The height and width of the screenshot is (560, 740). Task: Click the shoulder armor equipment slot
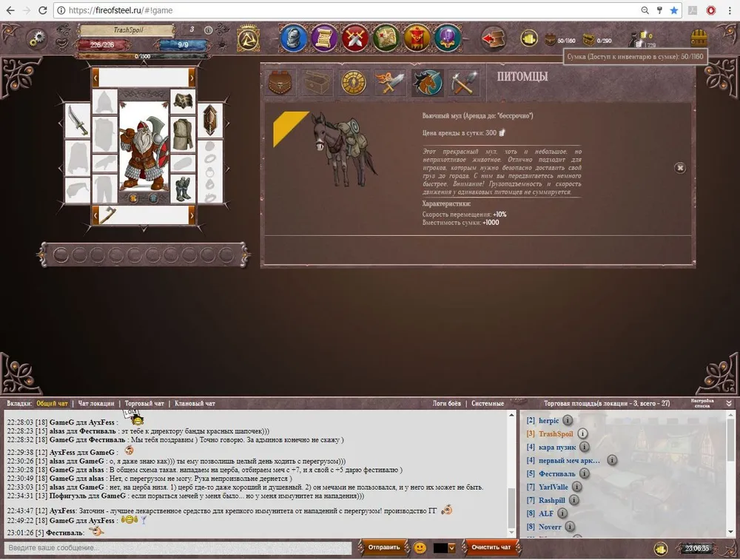tap(183, 101)
